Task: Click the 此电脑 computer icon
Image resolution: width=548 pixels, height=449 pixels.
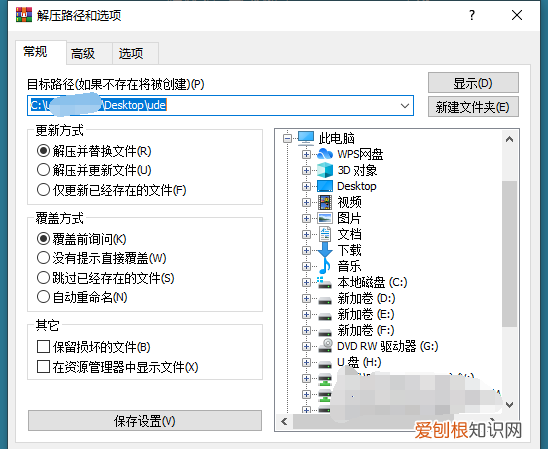Action: [x=306, y=138]
